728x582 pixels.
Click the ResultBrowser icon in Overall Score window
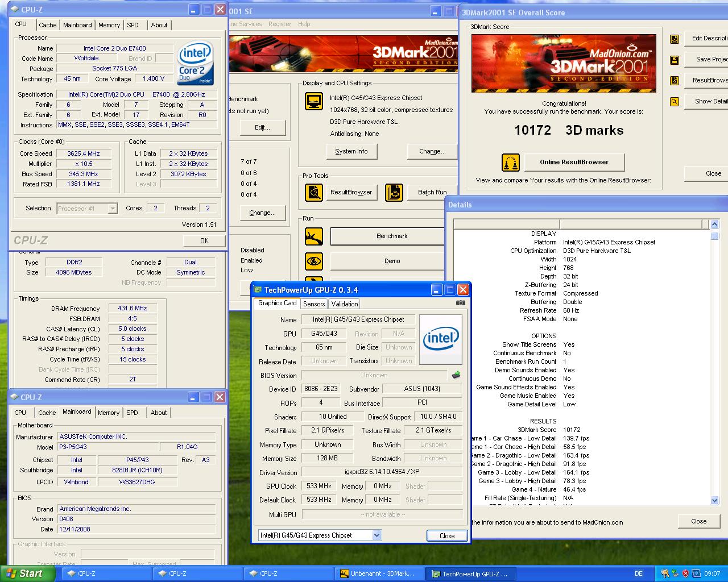click(x=675, y=81)
